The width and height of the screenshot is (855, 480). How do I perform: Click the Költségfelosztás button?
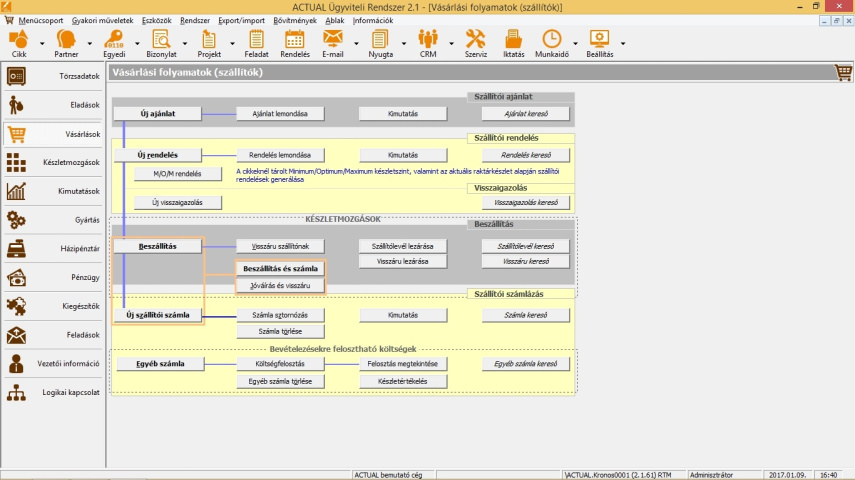point(280,364)
